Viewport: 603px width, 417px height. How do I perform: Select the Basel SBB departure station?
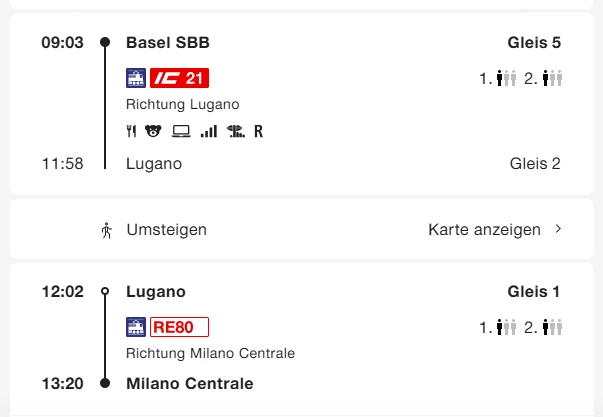point(168,43)
